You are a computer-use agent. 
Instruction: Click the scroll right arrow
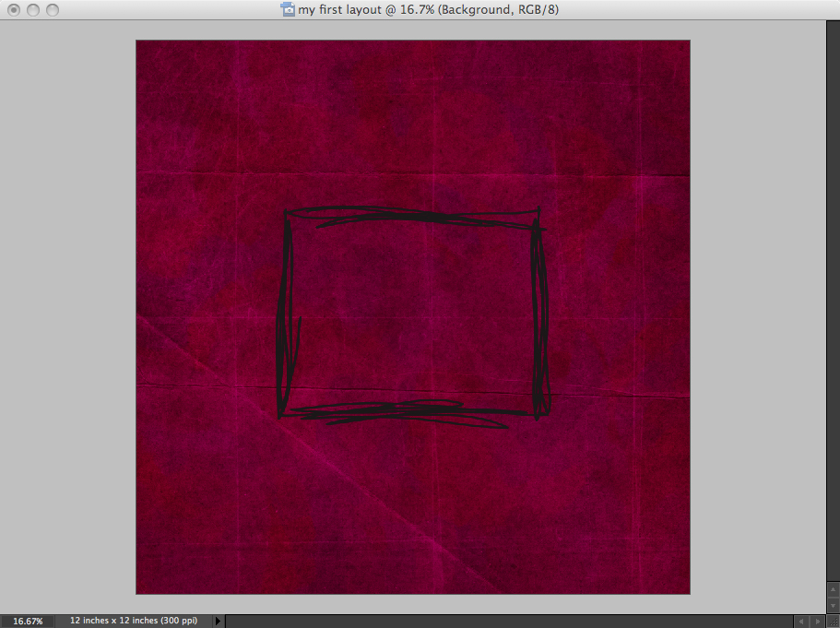(817, 622)
